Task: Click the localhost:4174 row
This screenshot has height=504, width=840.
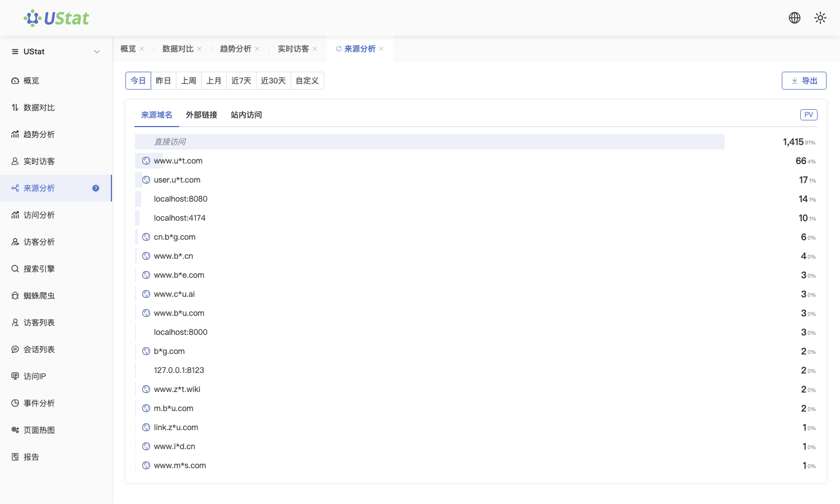Action: point(476,218)
